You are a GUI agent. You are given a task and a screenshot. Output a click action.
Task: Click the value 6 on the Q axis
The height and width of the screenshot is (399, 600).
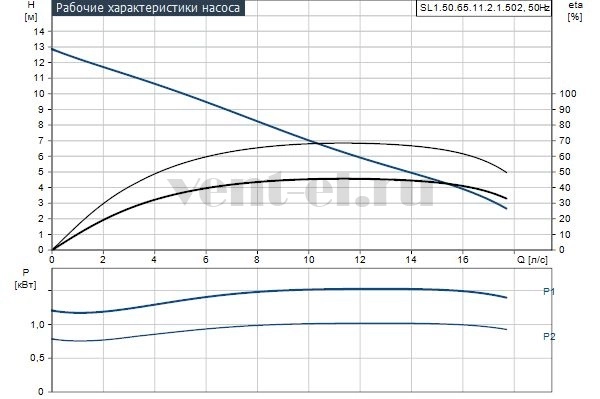point(205,260)
